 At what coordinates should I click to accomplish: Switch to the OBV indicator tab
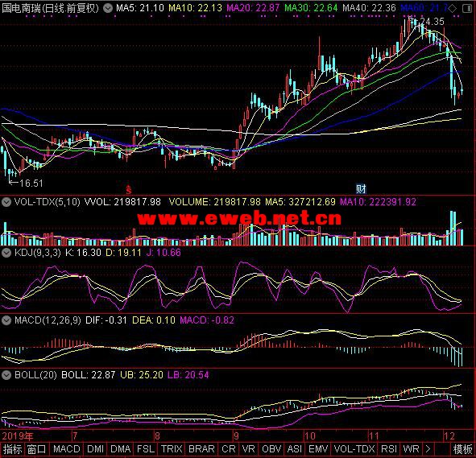271,449
